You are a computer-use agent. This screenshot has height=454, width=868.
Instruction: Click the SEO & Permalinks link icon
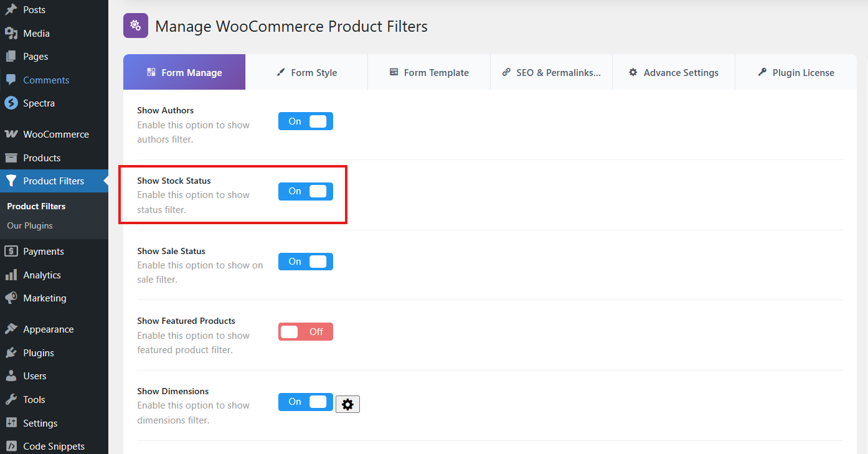[x=506, y=72]
